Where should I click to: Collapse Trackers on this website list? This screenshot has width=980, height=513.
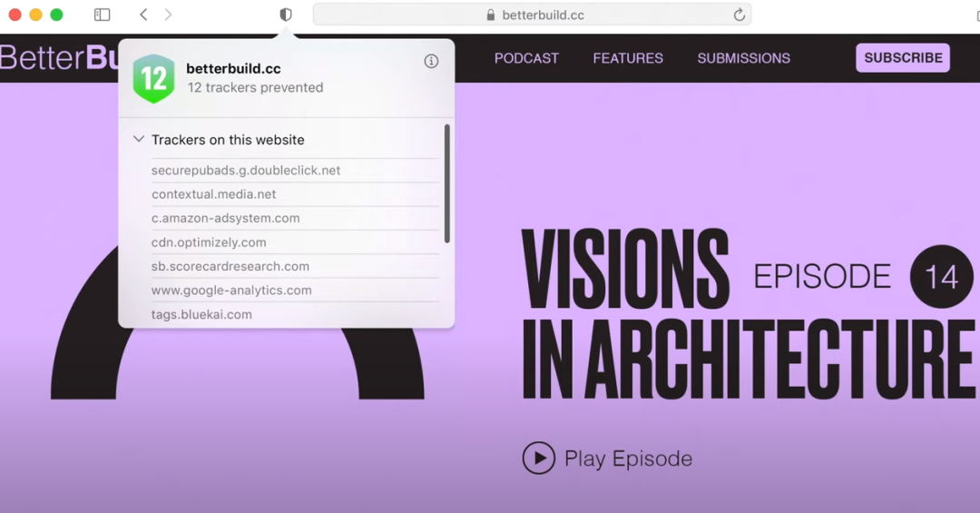pos(139,139)
